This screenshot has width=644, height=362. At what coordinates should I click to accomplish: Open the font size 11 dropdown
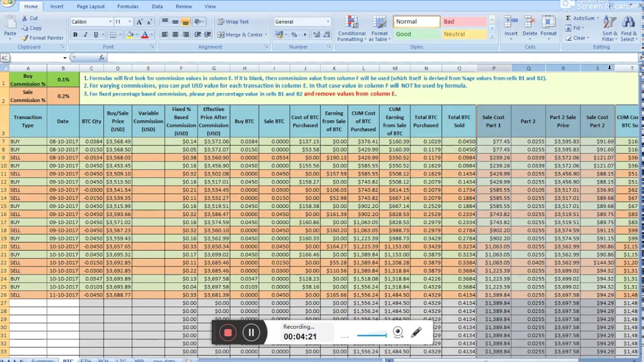[129, 22]
